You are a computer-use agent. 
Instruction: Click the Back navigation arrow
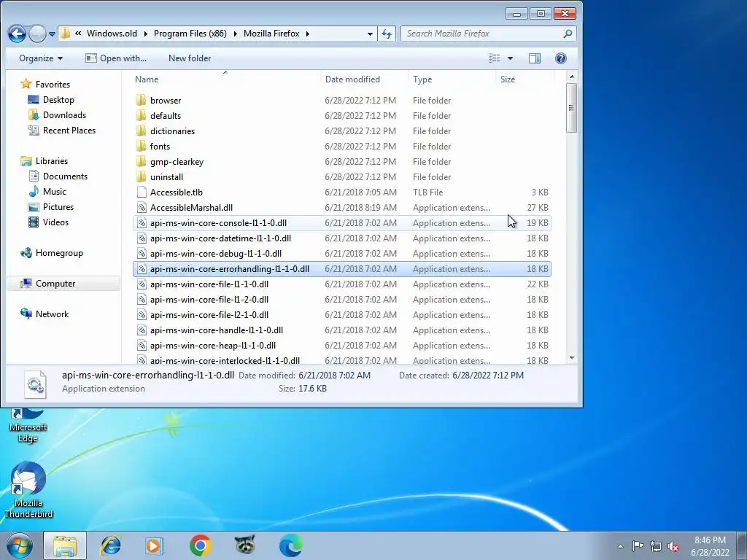tap(18, 34)
